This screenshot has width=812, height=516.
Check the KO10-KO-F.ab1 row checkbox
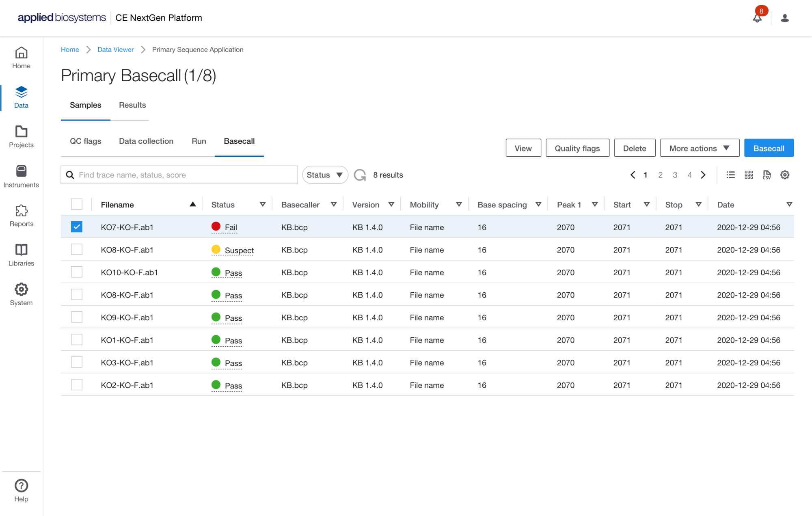76,272
